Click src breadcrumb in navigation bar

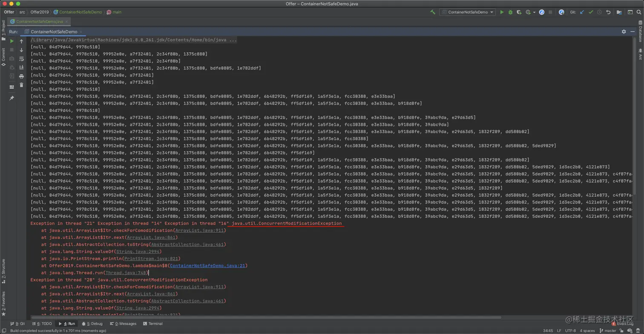coord(22,12)
